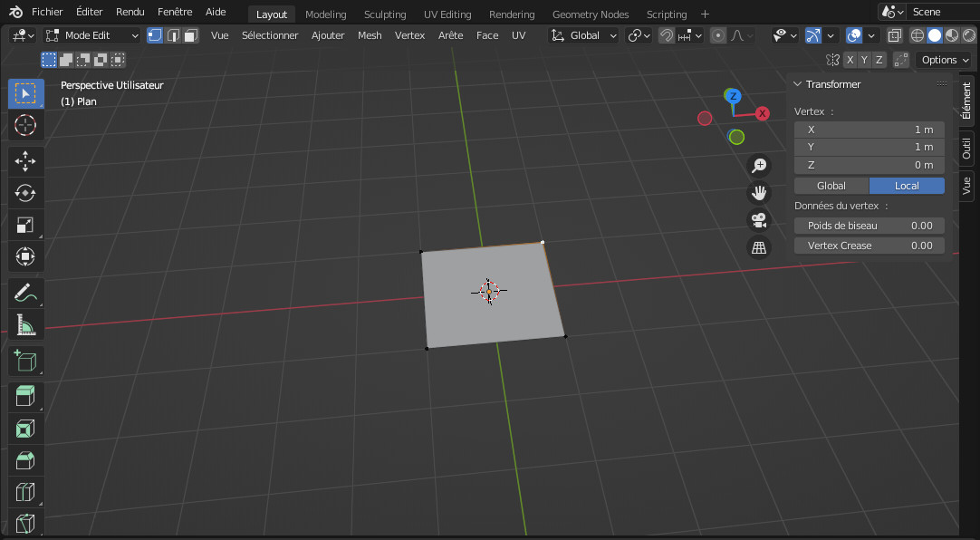
Task: Toggle orthographic/perspective grid view icon
Action: click(759, 247)
